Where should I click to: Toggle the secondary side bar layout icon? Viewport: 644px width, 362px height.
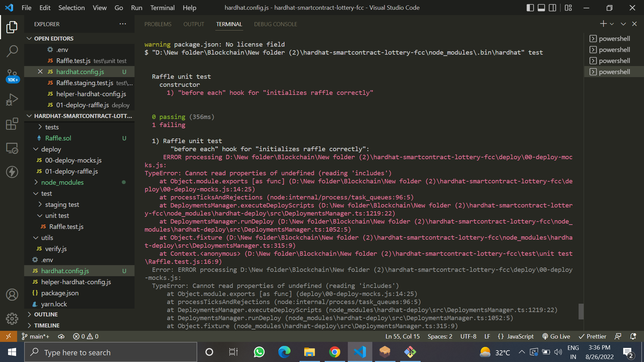click(x=552, y=8)
